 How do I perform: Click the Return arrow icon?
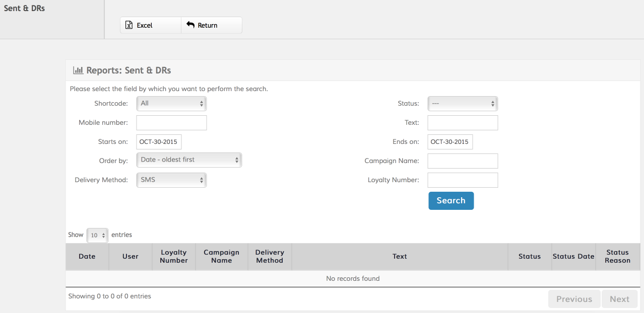tap(190, 25)
